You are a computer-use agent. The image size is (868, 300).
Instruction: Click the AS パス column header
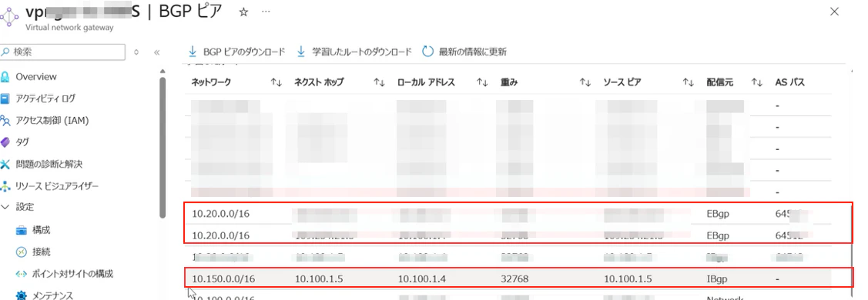(790, 82)
